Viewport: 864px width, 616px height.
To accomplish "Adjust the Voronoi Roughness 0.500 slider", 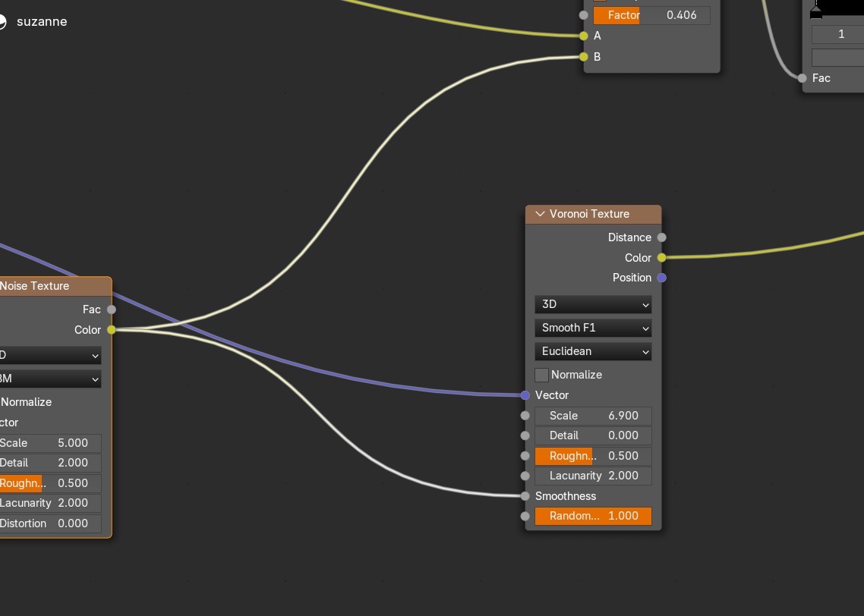I will 593,456.
